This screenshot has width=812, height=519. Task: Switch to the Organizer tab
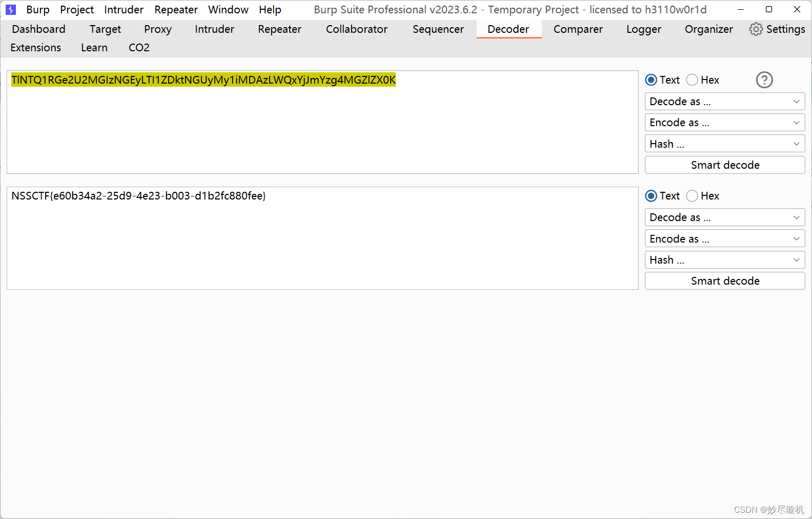tap(709, 29)
